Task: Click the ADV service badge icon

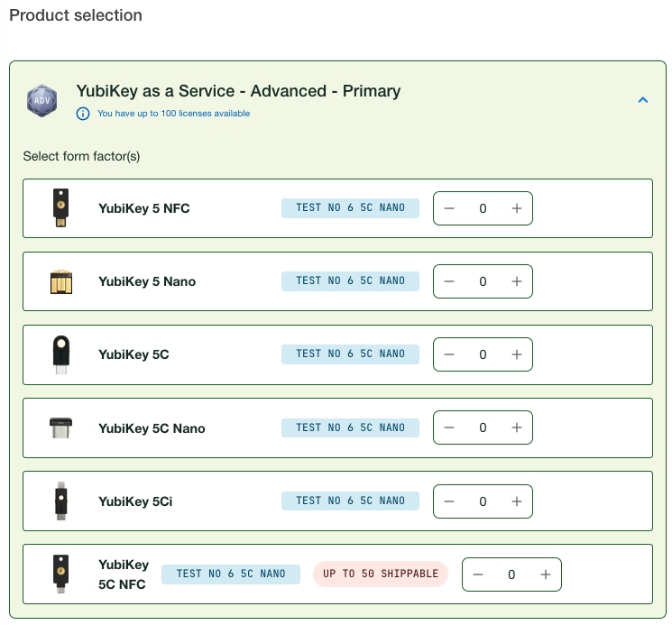Action: [x=41, y=99]
